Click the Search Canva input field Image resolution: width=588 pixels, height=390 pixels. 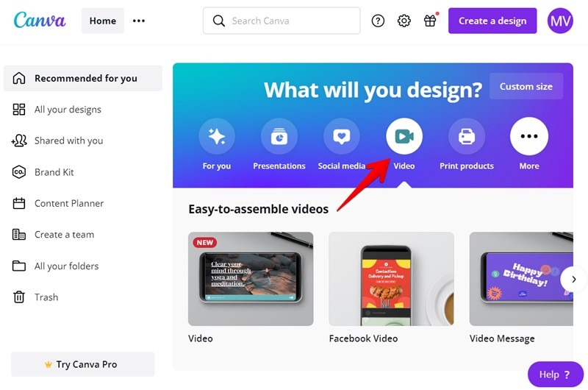coord(282,21)
